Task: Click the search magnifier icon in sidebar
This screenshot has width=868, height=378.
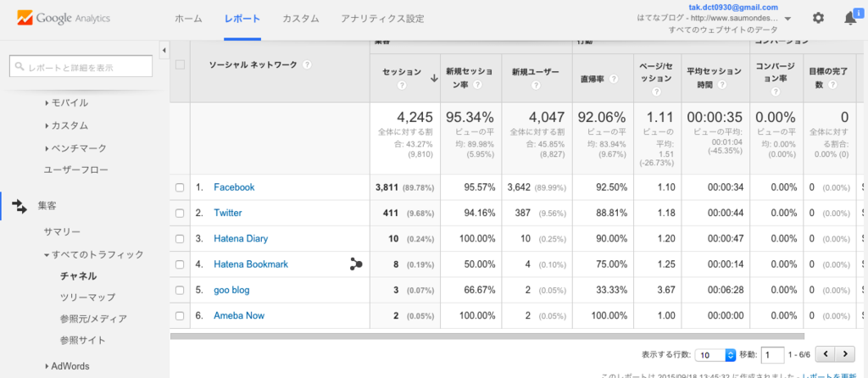Action: coord(19,68)
